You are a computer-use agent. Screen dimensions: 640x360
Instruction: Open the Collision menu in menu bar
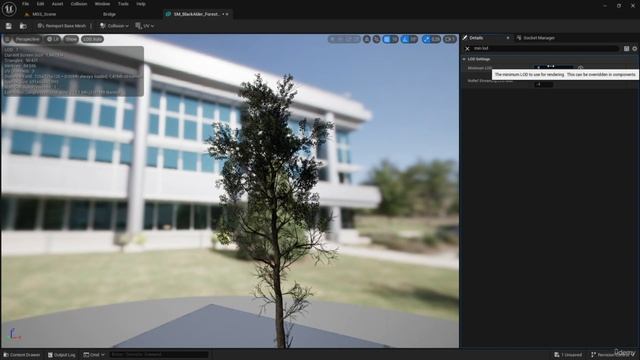tap(79, 4)
